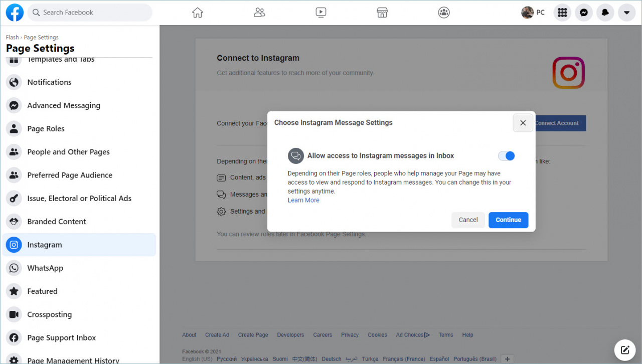The height and width of the screenshot is (364, 642).
Task: Click the Page Support Inbox icon
Action: [x=14, y=337]
